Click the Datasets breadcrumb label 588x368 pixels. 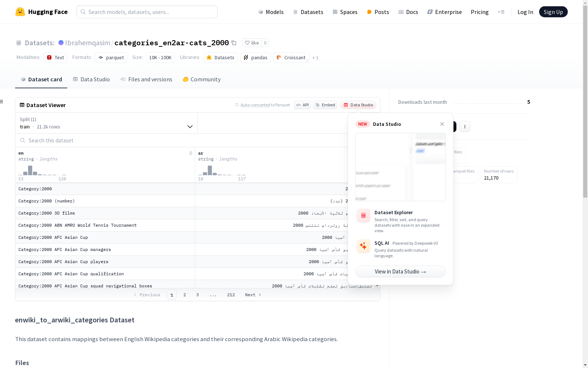click(x=39, y=43)
